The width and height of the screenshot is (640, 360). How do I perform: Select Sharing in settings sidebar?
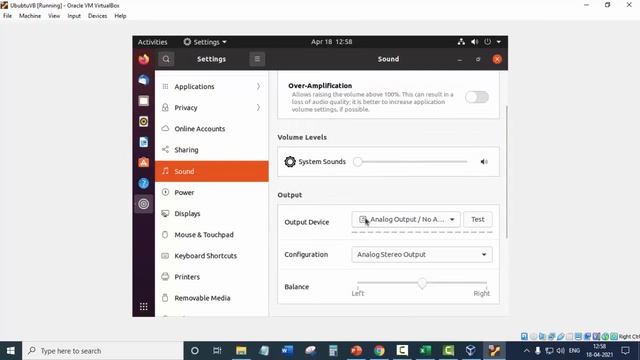click(212, 150)
